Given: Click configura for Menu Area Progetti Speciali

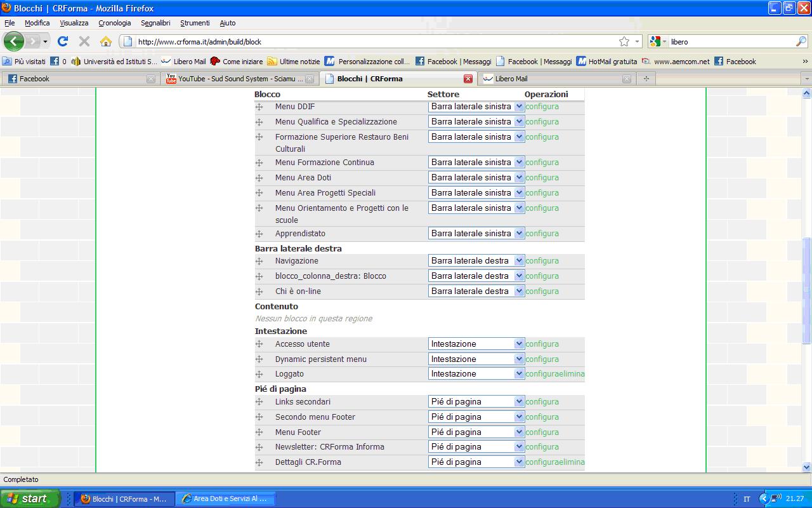Looking at the screenshot, I should (x=542, y=193).
